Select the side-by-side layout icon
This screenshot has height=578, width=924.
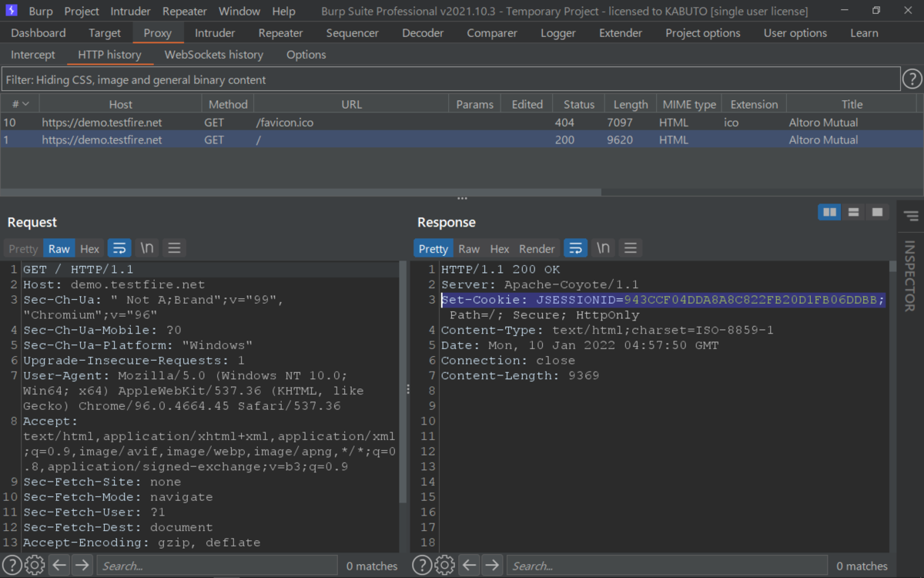click(829, 212)
